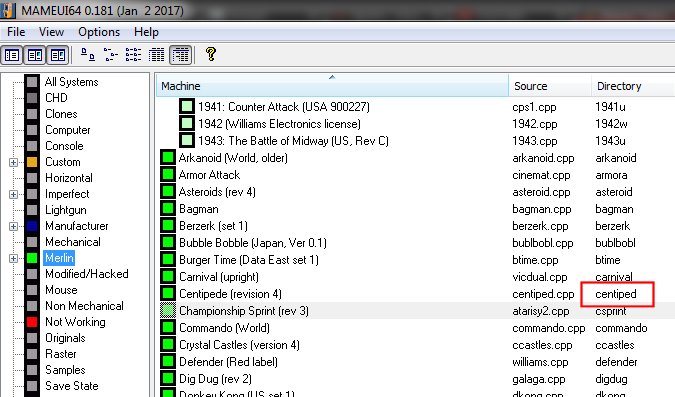Click the green icon beside Bagman
The width and height of the screenshot is (675, 397).
pos(168,209)
